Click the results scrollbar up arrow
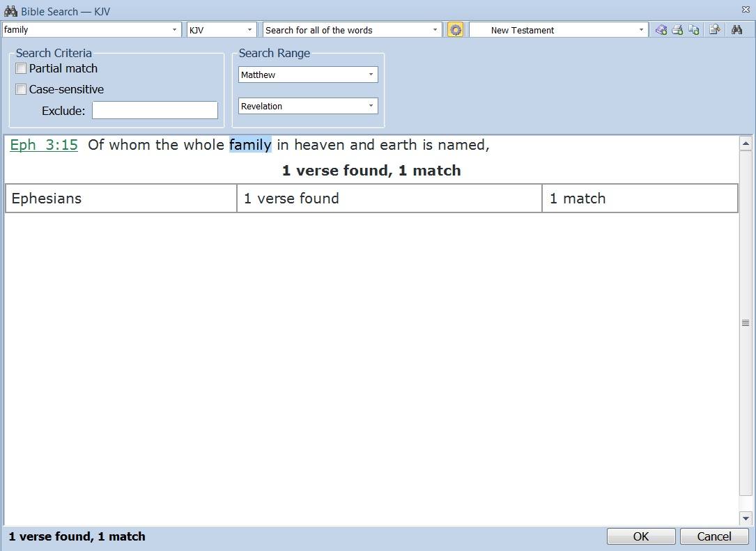756x551 pixels. click(x=746, y=143)
